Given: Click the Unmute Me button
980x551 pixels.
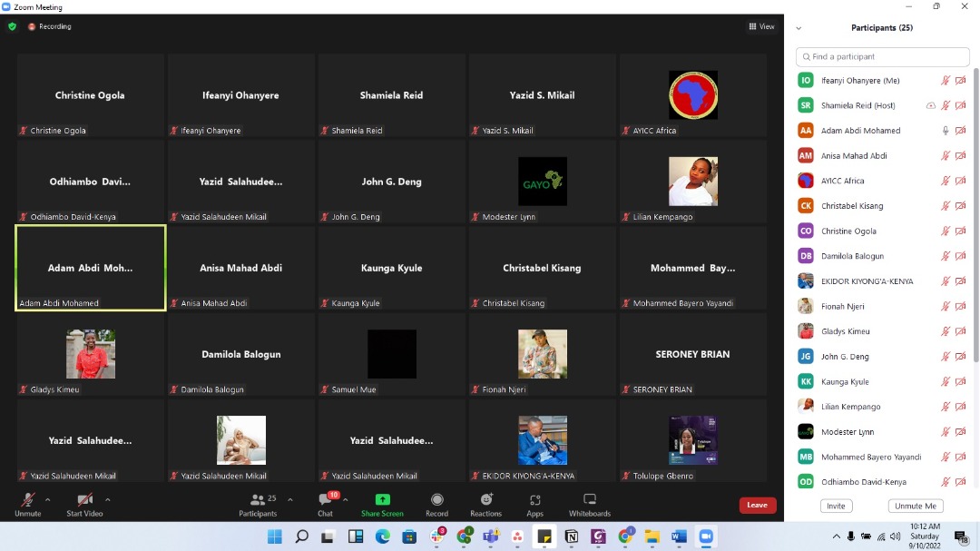Looking at the screenshot, I should (x=915, y=506).
